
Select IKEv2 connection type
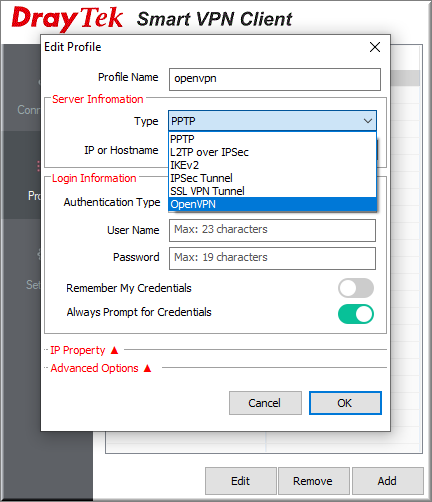(273, 165)
